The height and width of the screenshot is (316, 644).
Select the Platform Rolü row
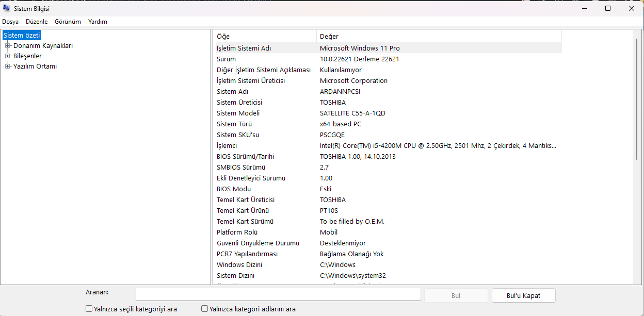(x=388, y=232)
